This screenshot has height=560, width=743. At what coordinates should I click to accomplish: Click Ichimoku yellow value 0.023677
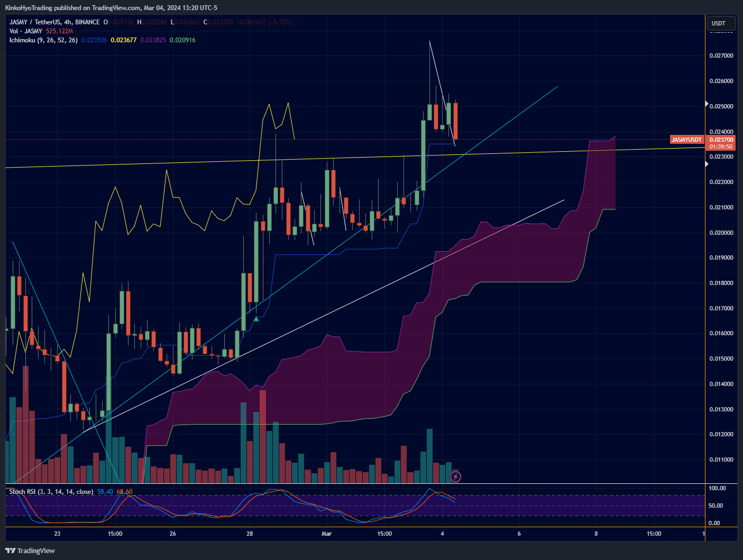click(124, 40)
